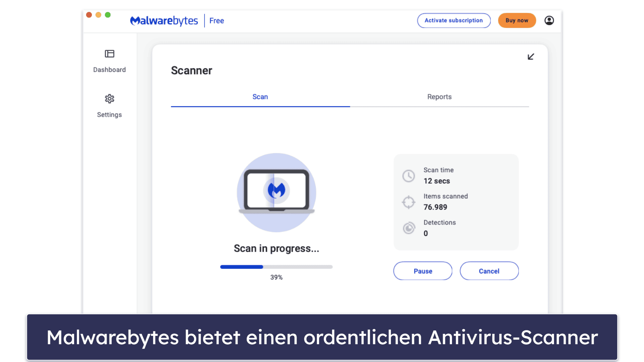Minimize window with yellow button
Screen dimensions: 644x362
[98, 15]
